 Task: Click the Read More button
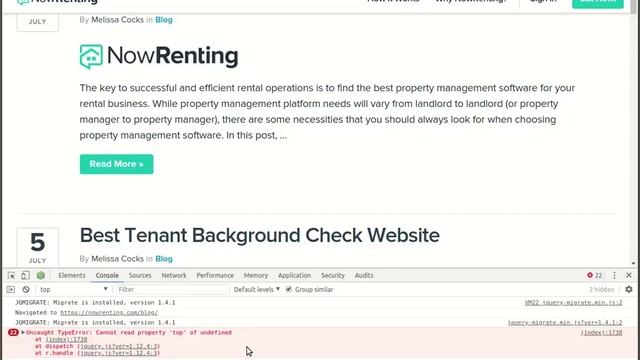click(116, 164)
